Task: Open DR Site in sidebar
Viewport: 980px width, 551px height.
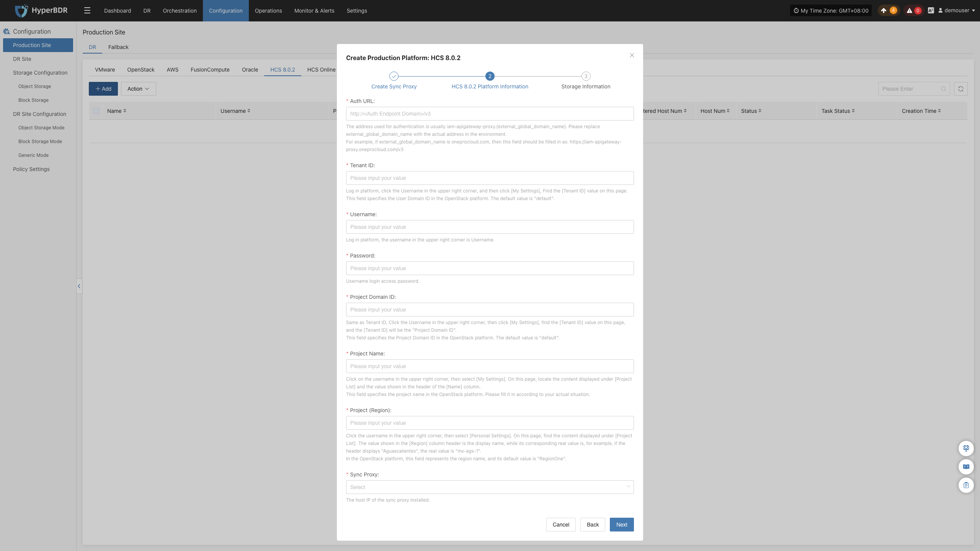Action: click(x=38, y=59)
